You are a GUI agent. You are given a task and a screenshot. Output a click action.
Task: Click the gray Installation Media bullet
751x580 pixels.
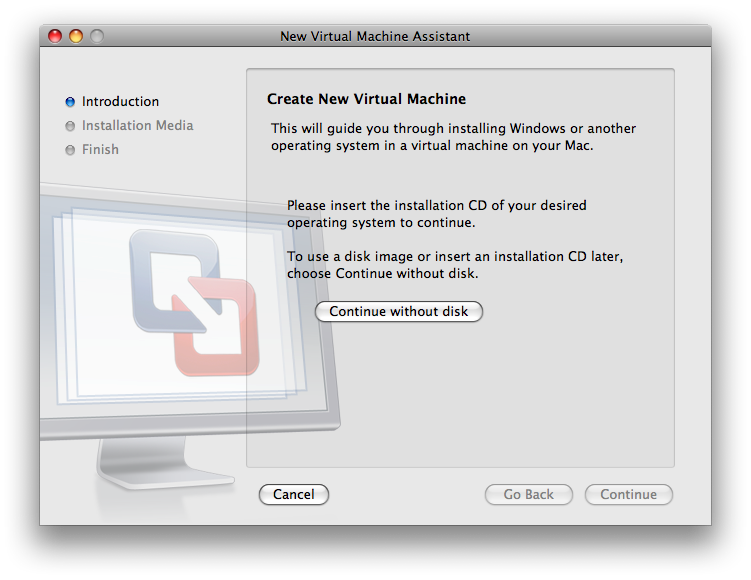click(70, 126)
